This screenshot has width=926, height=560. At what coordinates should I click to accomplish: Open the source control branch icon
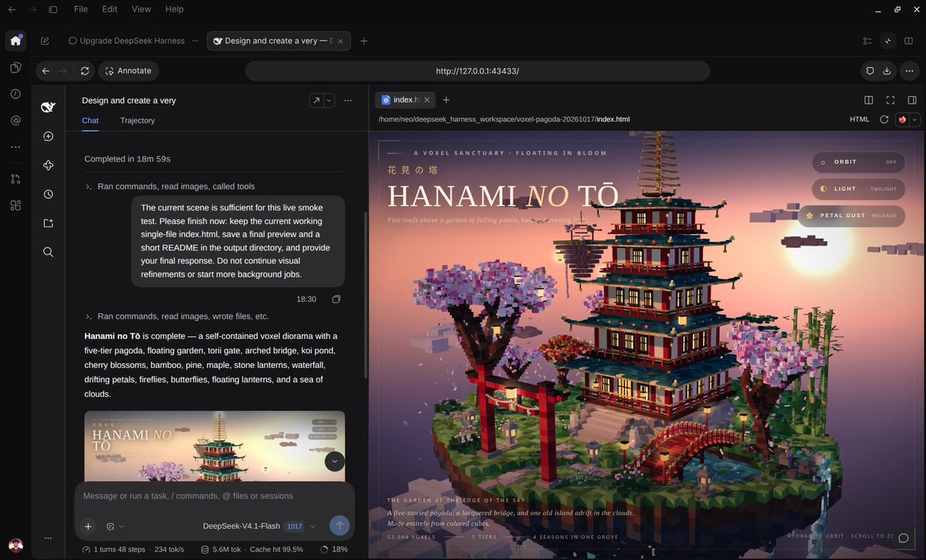[x=16, y=179]
